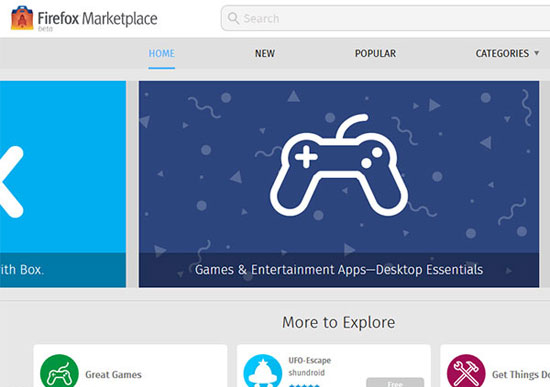Click the Firefox Marketplace rocket logo icon

tap(22, 18)
